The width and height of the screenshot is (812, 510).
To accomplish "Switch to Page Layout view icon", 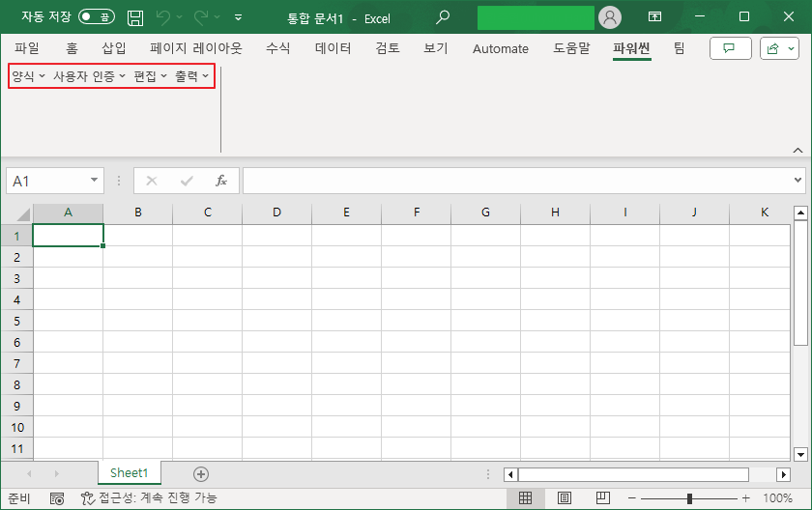I will click(565, 498).
